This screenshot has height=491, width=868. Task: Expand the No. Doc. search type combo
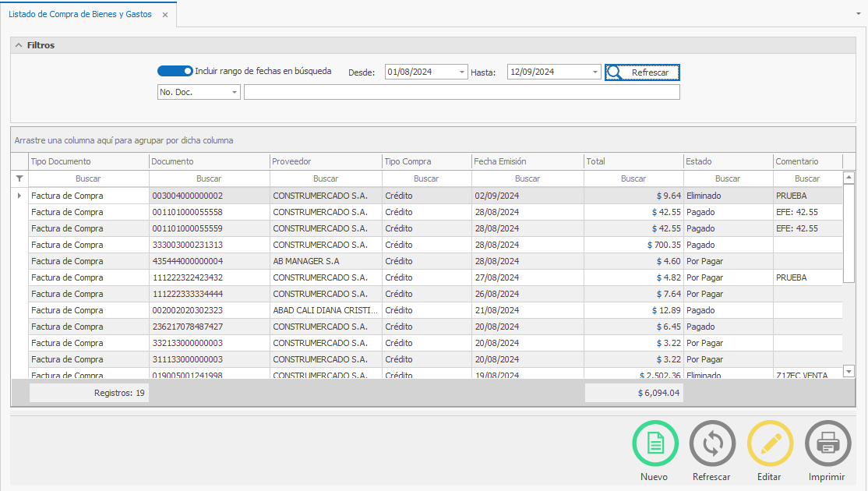235,93
